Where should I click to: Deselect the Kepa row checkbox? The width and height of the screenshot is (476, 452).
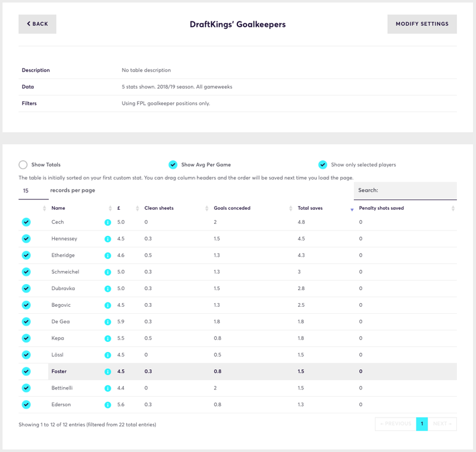[26, 338]
